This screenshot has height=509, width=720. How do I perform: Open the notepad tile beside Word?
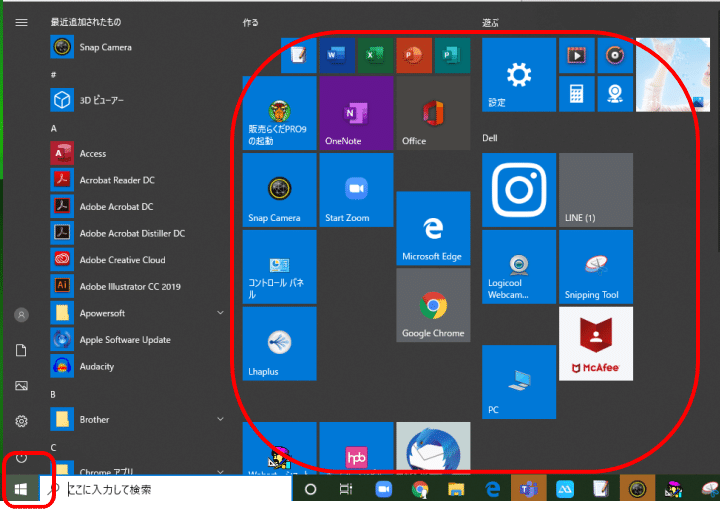(298, 56)
